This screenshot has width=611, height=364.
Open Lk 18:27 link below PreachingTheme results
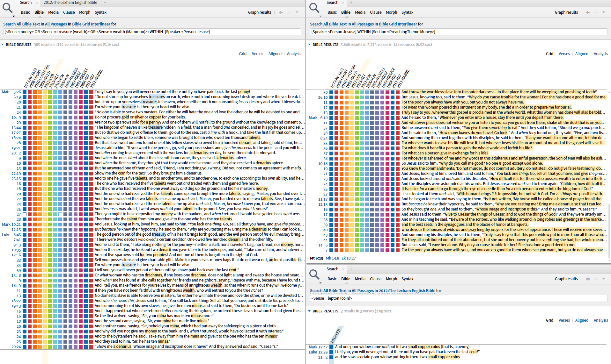pos(349,258)
